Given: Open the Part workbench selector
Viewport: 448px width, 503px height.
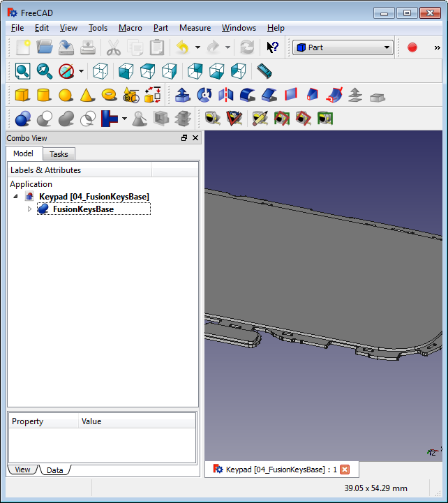Looking at the screenshot, I should (343, 47).
